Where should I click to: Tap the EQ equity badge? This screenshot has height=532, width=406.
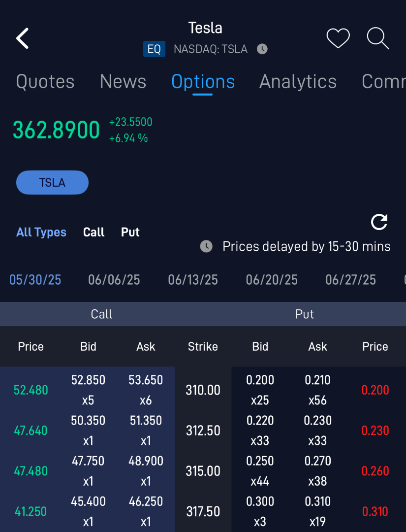154,49
